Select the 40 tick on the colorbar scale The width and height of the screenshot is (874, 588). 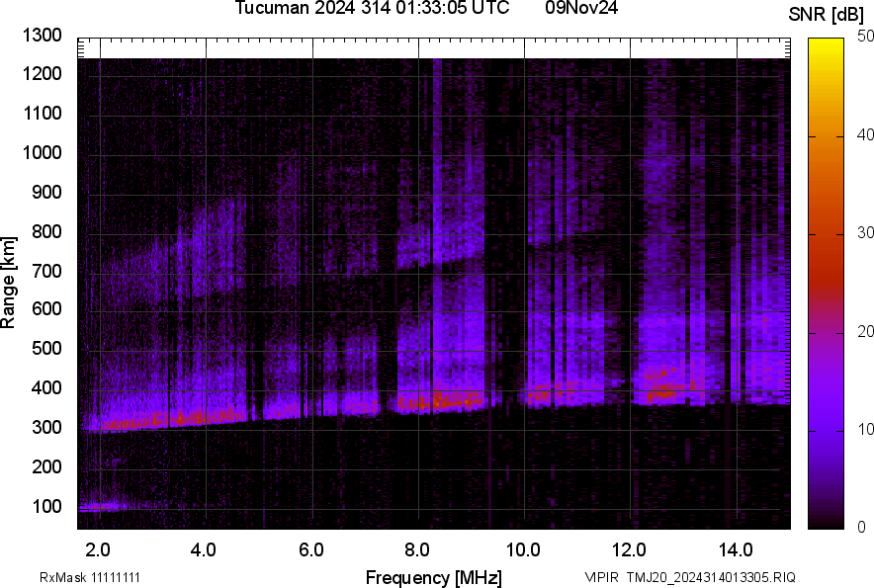(866, 134)
